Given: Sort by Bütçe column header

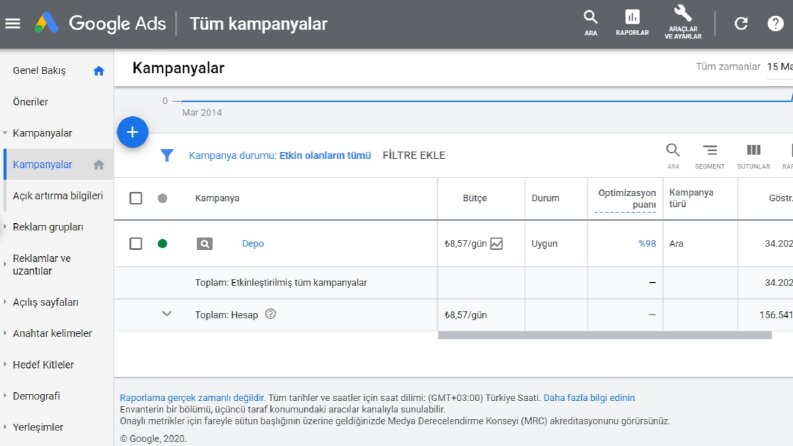Looking at the screenshot, I should 474,198.
